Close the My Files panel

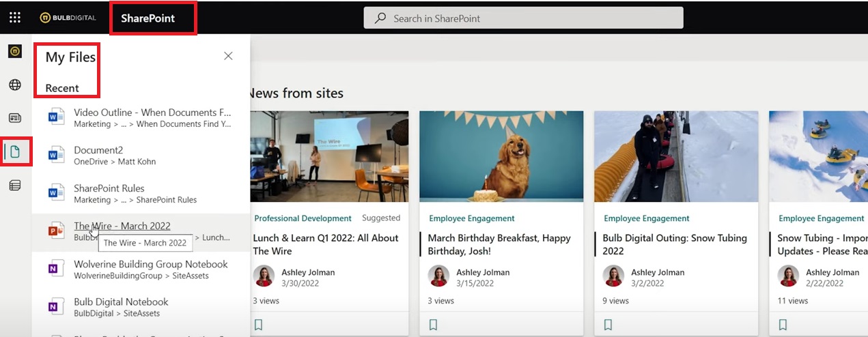point(228,56)
